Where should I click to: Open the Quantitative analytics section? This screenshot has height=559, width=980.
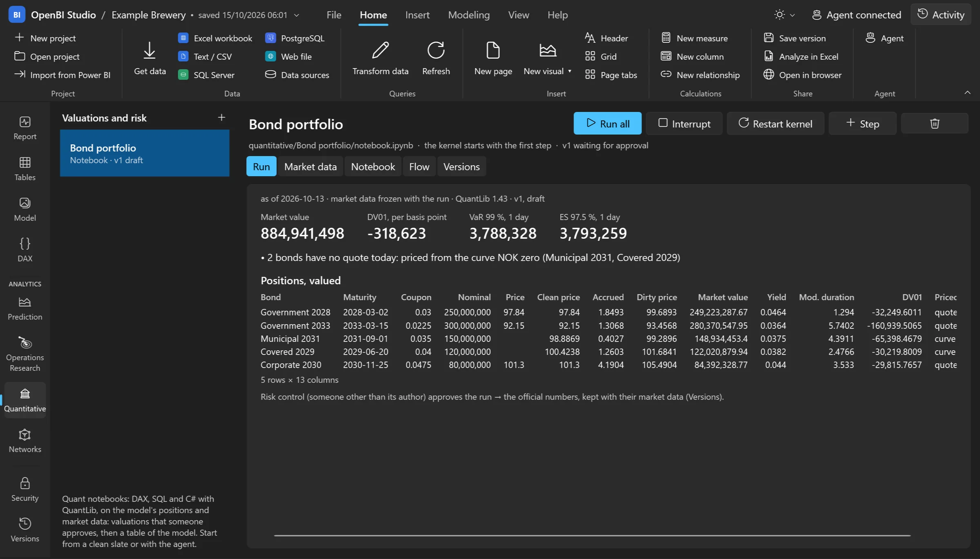(25, 400)
